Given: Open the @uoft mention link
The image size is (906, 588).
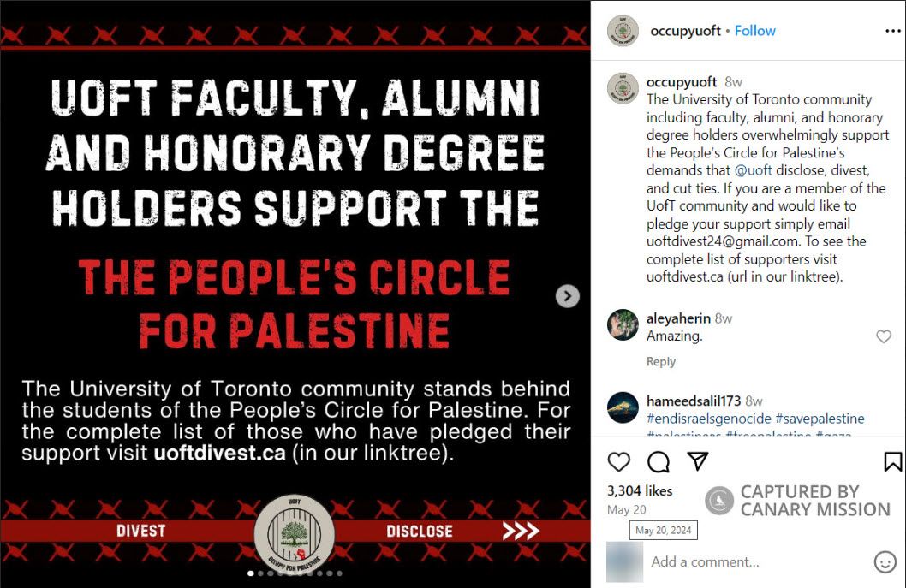Looking at the screenshot, I should pyautogui.click(x=754, y=170).
